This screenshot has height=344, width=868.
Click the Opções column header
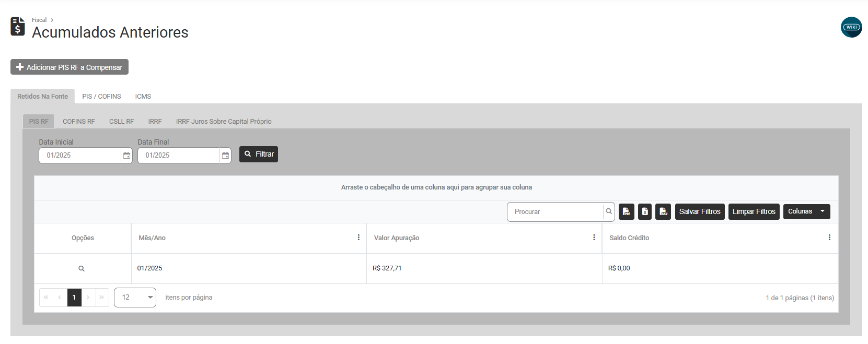pos(83,238)
